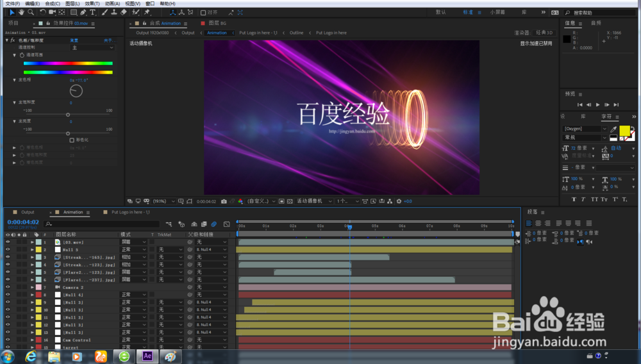The image size is (641, 364).
Task: Open blend mode dropdown for [03.mov] layer
Action: (134, 242)
